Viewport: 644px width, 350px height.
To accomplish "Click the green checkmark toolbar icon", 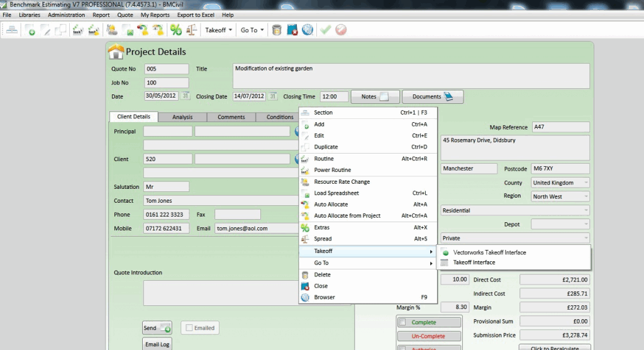I will tap(325, 30).
